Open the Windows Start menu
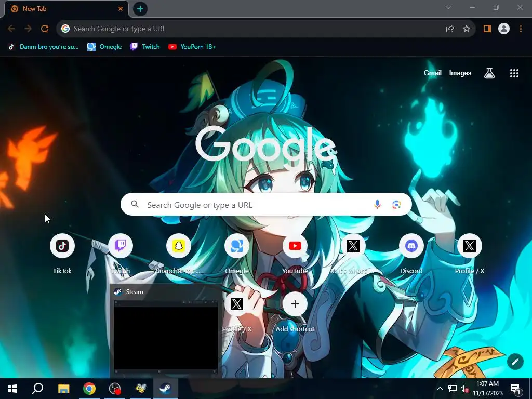The image size is (532, 399). (12, 389)
